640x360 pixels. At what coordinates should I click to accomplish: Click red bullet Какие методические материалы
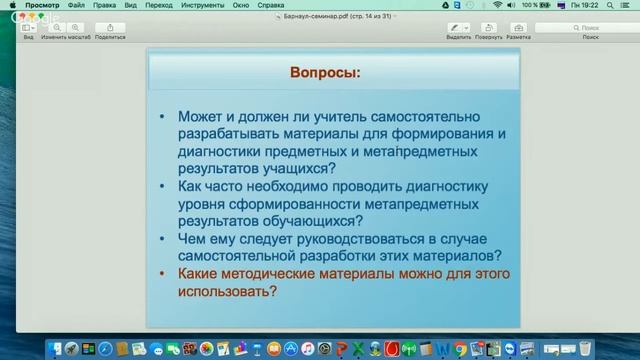[344, 282]
